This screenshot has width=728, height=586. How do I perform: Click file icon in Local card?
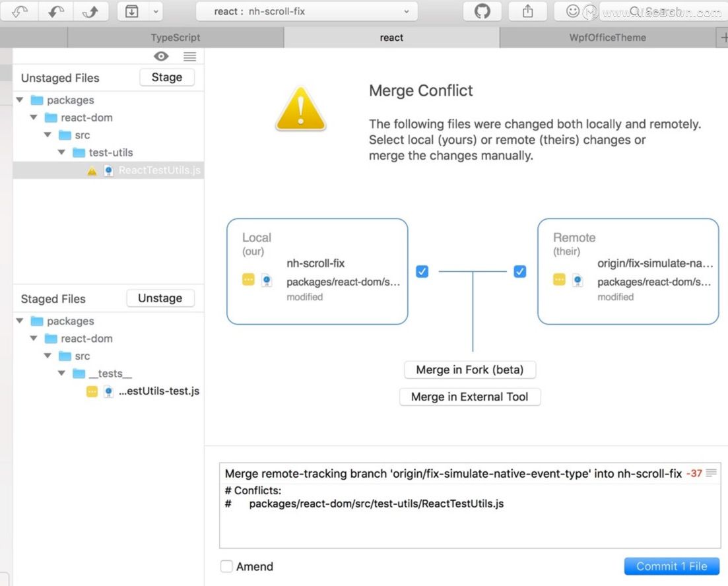(x=267, y=280)
